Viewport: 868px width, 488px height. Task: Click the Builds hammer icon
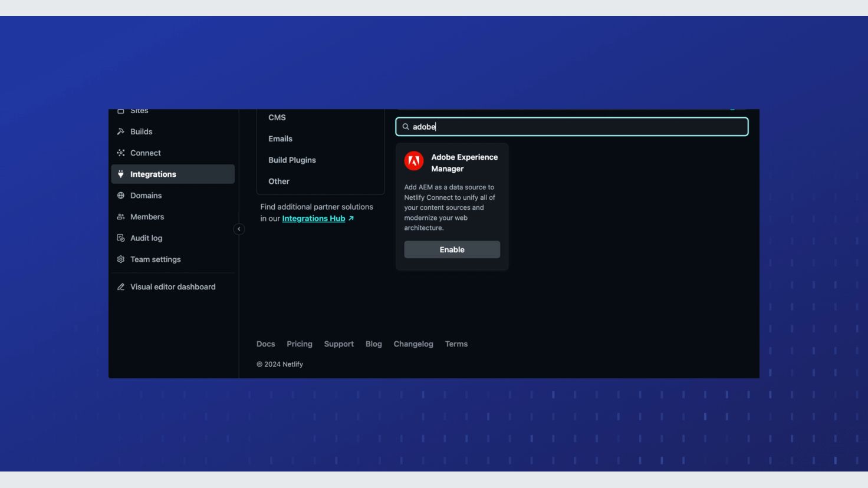tap(121, 131)
